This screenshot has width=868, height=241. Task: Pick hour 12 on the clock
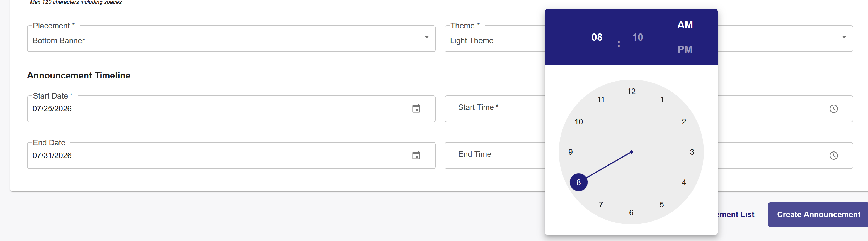[x=631, y=92]
